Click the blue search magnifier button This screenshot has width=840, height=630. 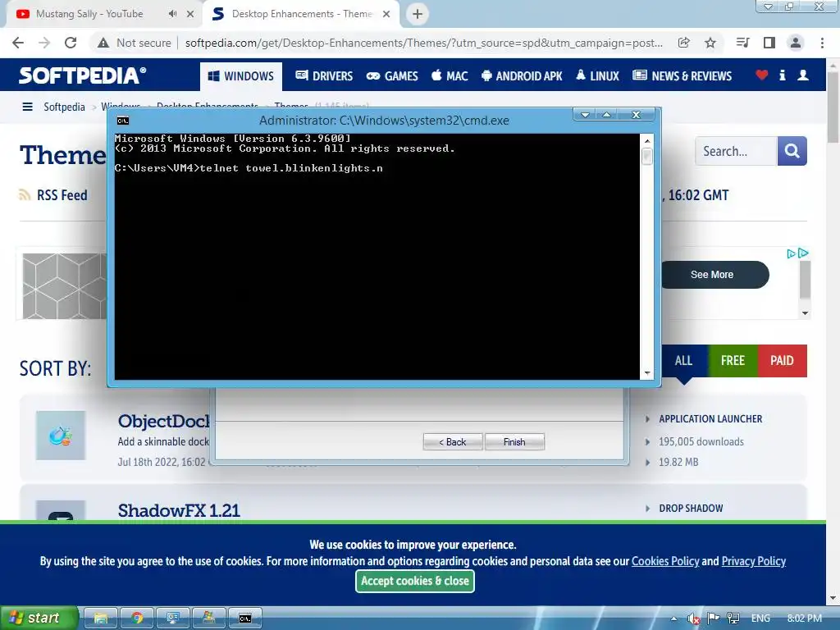(x=792, y=151)
